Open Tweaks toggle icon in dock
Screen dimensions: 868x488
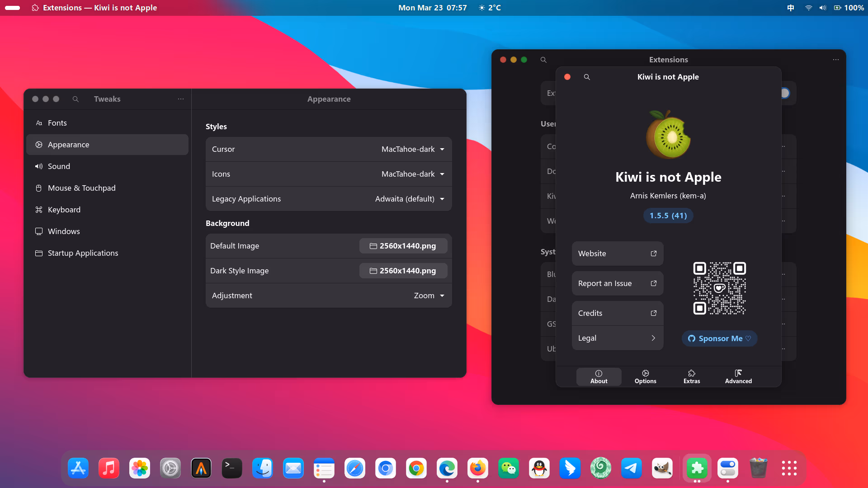[728, 468]
